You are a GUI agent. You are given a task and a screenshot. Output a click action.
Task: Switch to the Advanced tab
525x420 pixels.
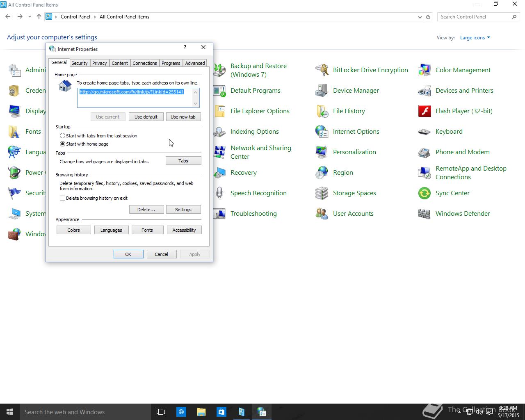coord(195,63)
